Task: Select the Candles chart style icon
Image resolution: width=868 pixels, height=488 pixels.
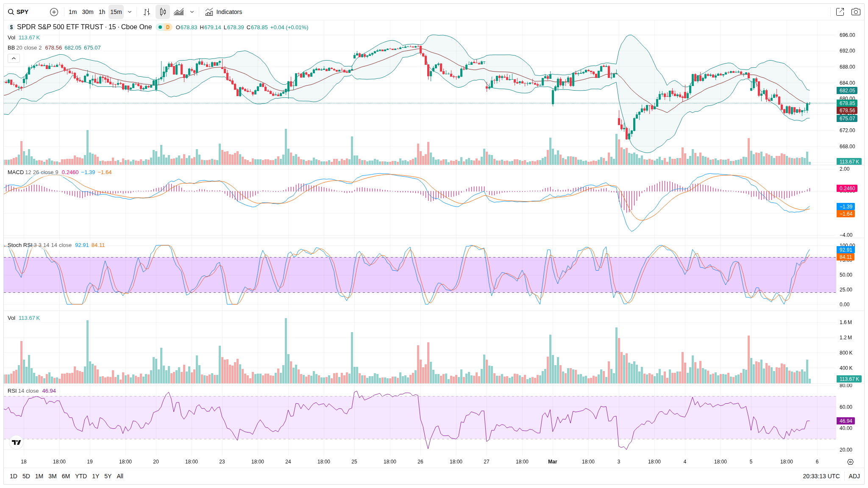Action: coord(163,12)
